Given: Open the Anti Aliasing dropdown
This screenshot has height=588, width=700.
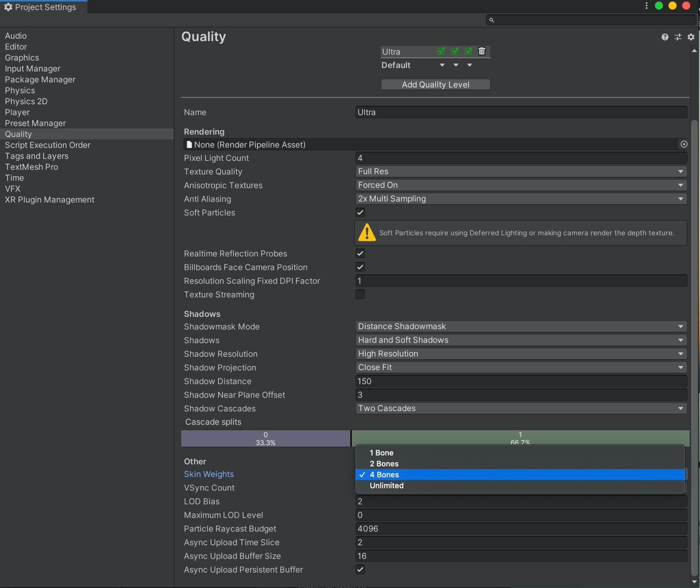Looking at the screenshot, I should click(x=521, y=198).
